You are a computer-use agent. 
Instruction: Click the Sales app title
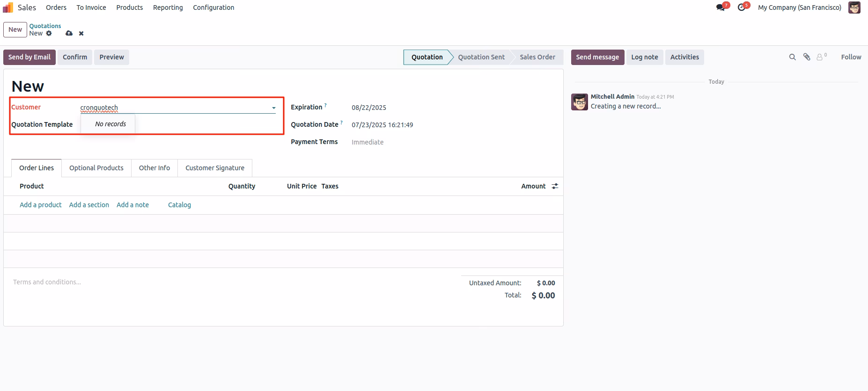tap(27, 7)
